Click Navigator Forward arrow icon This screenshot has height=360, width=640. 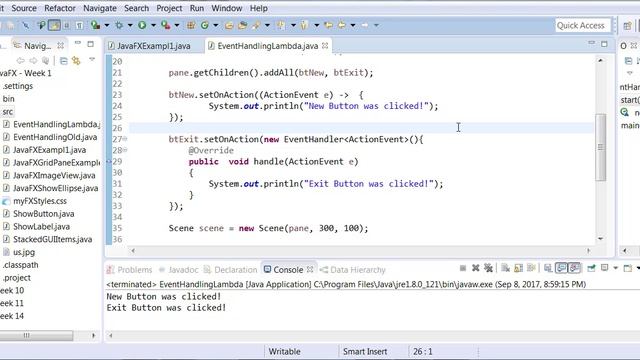pos(33,61)
